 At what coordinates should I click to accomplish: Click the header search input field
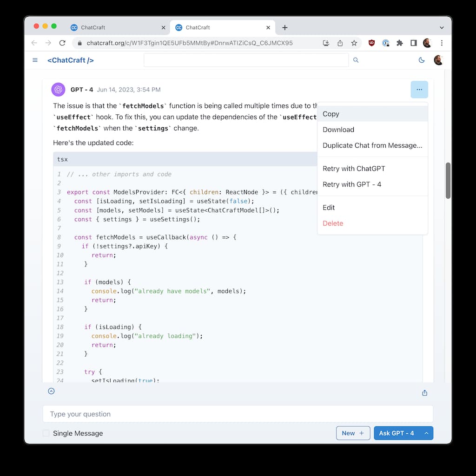246,60
